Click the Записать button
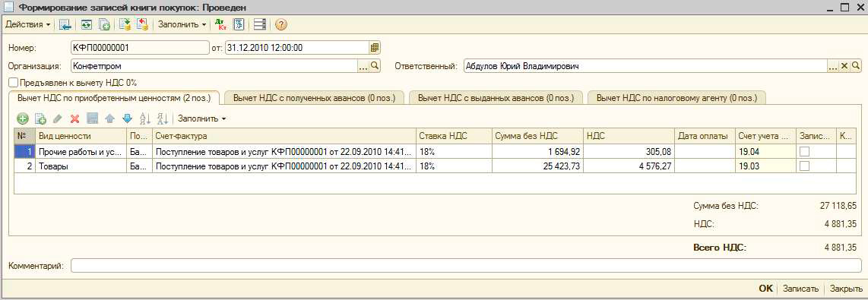 800,289
